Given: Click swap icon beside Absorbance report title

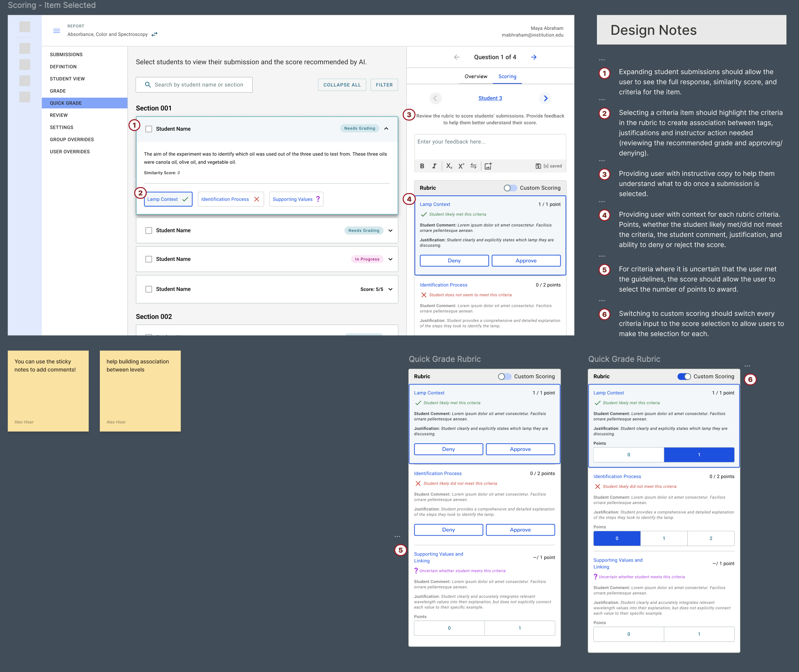Looking at the screenshot, I should tap(155, 34).
